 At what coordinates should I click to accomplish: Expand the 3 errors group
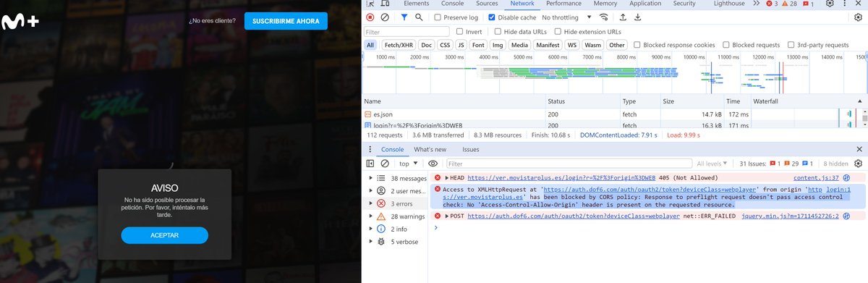[371, 203]
